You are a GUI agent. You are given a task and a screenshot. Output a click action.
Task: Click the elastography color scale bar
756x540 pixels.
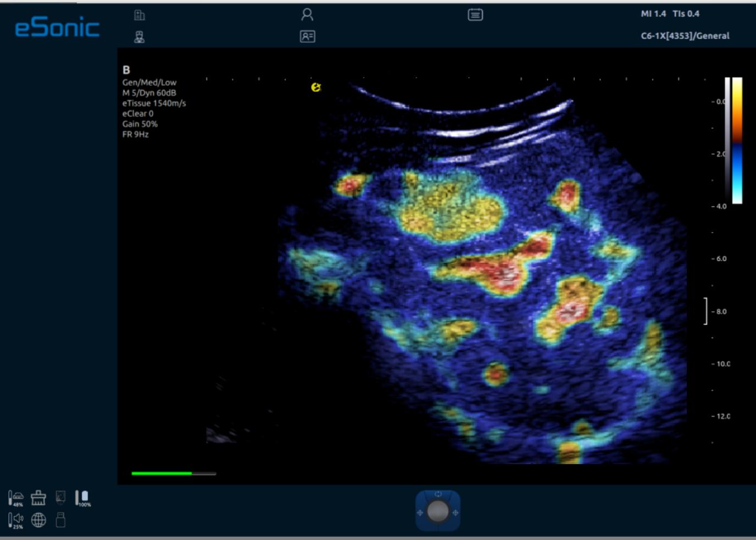click(x=737, y=141)
